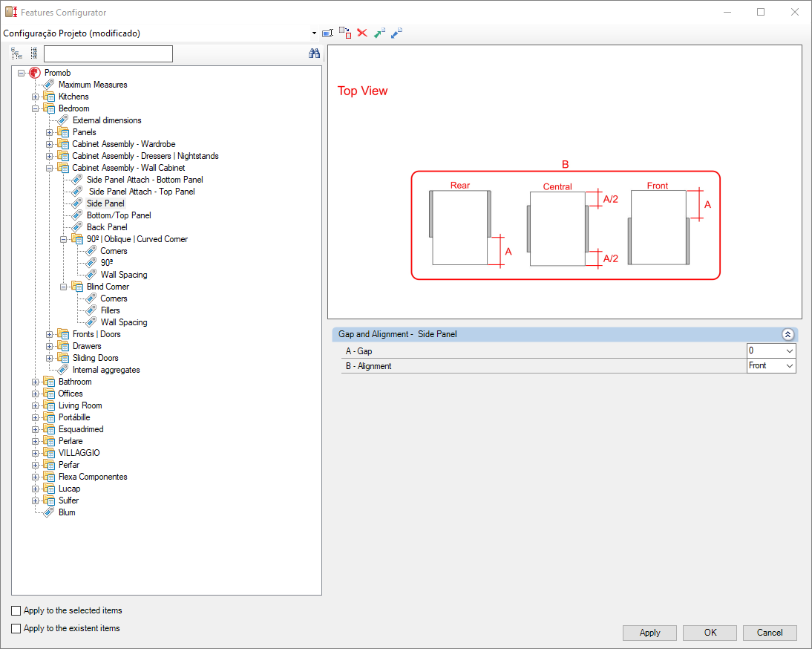Expand the Panels tree node
This screenshot has width=812, height=649.
tap(49, 133)
